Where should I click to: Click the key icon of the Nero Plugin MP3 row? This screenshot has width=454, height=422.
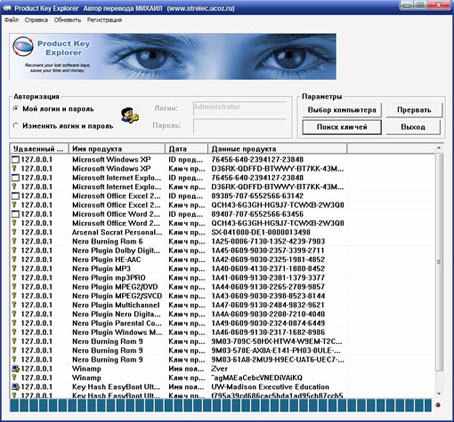tap(14, 269)
